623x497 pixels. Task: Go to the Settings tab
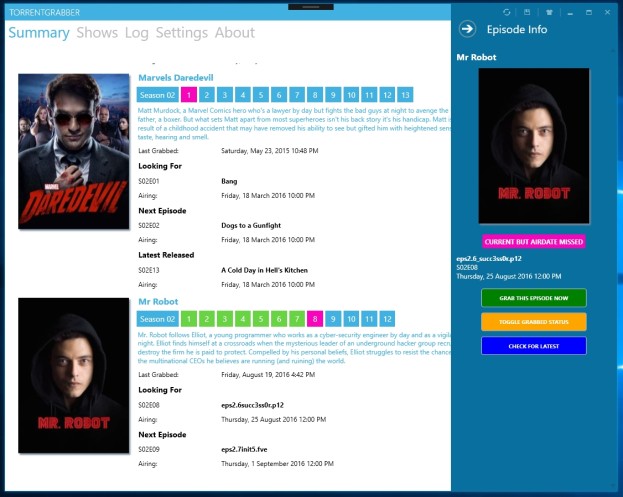182,33
